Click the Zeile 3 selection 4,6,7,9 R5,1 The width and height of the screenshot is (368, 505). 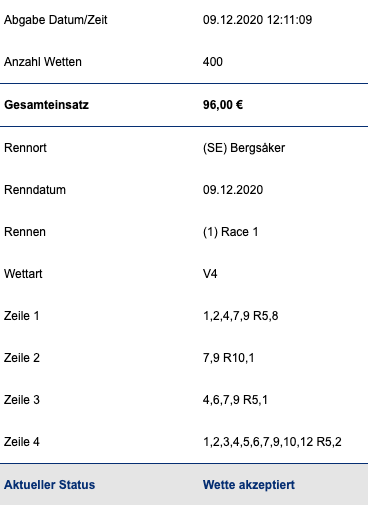click(235, 400)
